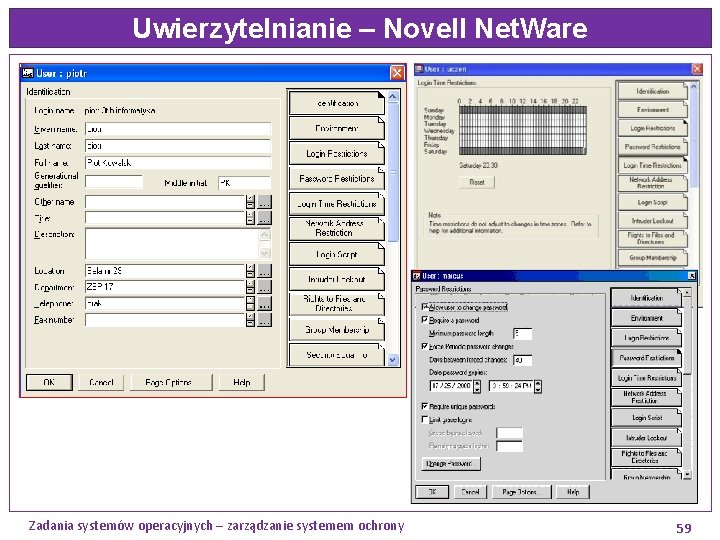Click Cancel in the piotr user window
The height and width of the screenshot is (540, 720).
click(x=101, y=382)
